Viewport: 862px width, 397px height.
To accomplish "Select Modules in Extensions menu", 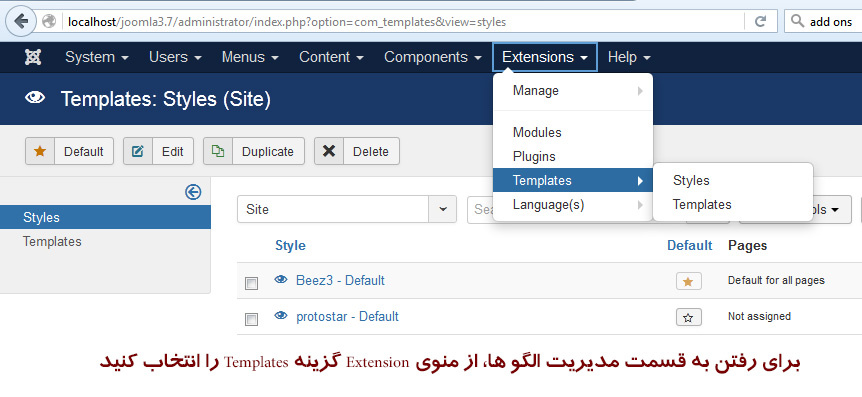I will pos(572,133).
